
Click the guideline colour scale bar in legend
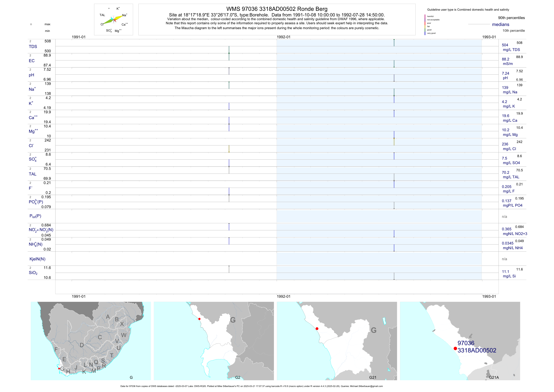425,25
